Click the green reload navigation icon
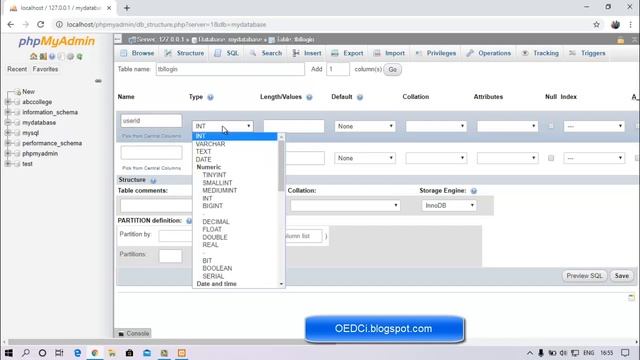 tap(80, 56)
